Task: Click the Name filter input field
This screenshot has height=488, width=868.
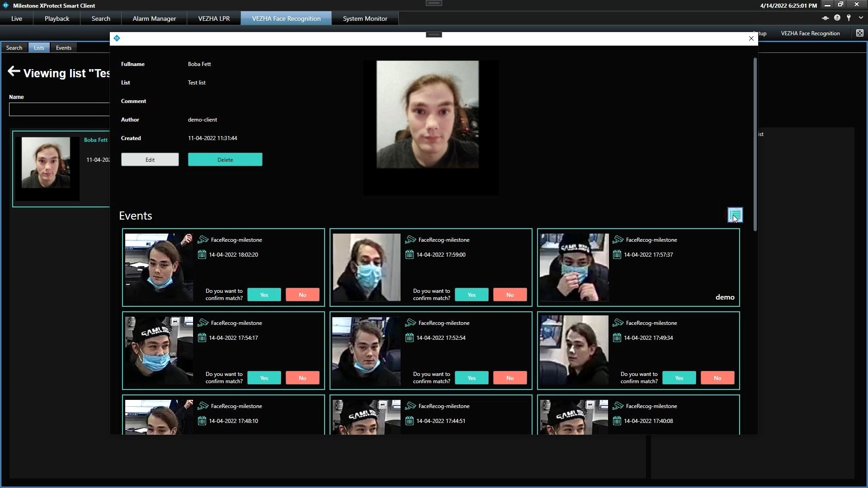Action: point(59,109)
